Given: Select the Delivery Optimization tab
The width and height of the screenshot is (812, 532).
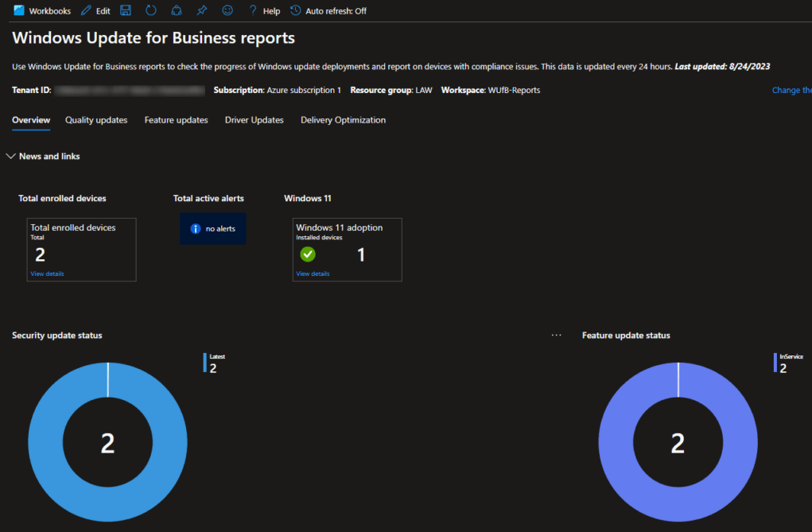Looking at the screenshot, I should [343, 120].
